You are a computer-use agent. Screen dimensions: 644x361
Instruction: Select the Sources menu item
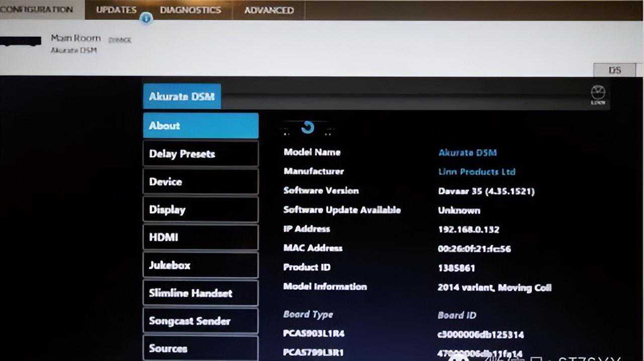tap(200, 348)
